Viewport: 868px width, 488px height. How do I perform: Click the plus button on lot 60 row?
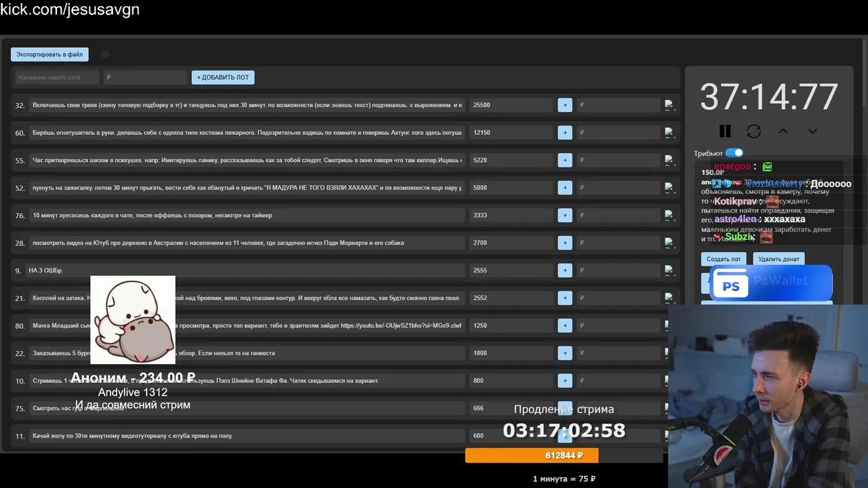tap(565, 133)
